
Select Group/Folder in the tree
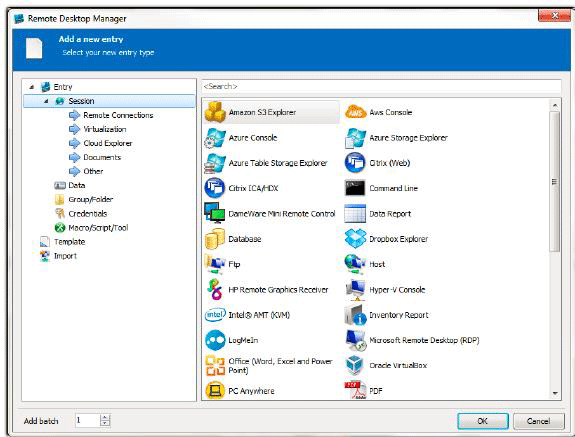(x=91, y=199)
